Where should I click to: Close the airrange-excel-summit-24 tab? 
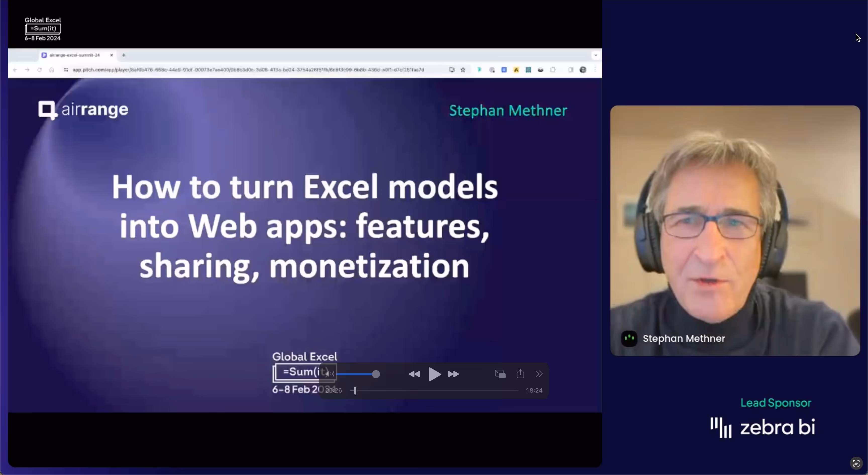click(112, 55)
